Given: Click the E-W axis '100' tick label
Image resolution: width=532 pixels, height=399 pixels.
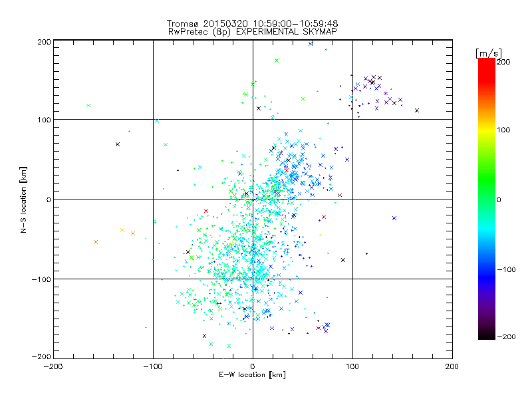Looking at the screenshot, I should [x=352, y=366].
